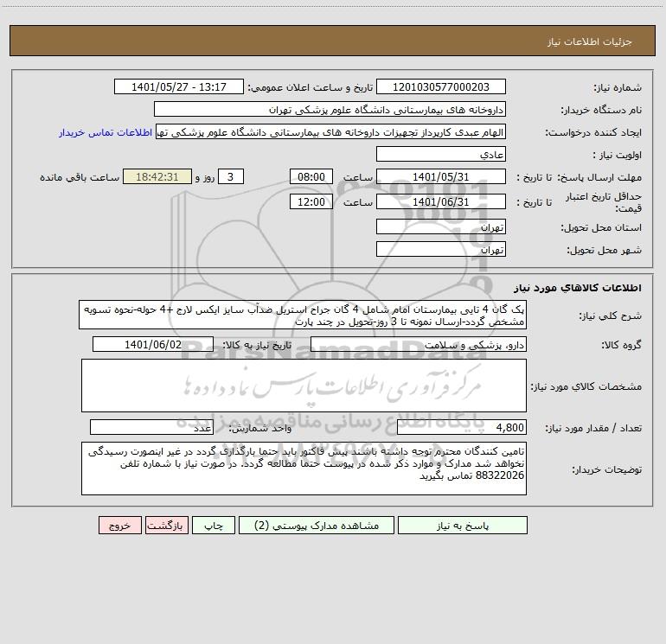Click the buyer organization name field
This screenshot has height=644, width=666.
click(x=330, y=109)
